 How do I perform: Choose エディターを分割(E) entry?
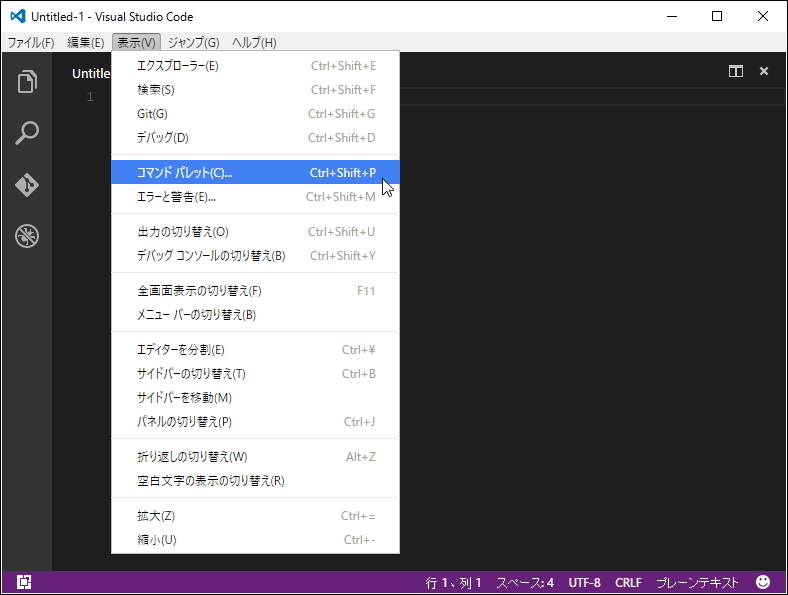click(255, 350)
